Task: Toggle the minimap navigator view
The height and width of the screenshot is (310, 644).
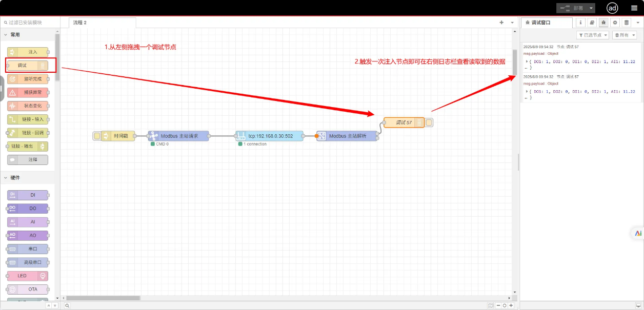Action: [491, 305]
